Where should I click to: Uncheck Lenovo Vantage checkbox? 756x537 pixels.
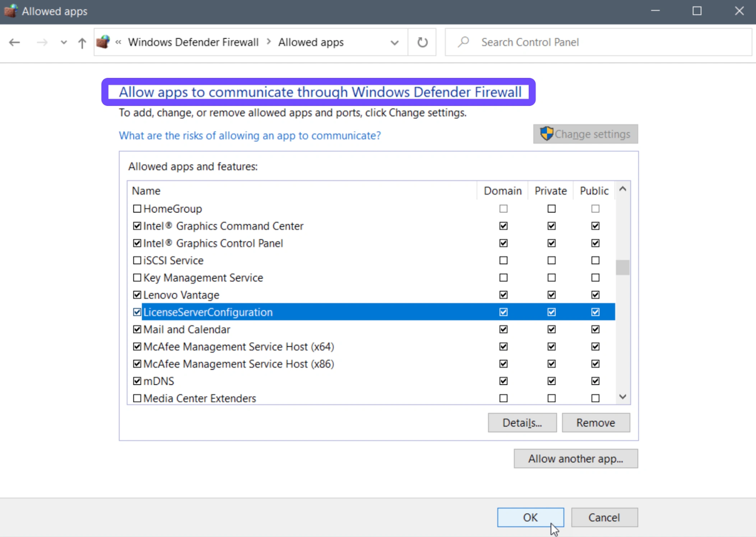coord(137,295)
